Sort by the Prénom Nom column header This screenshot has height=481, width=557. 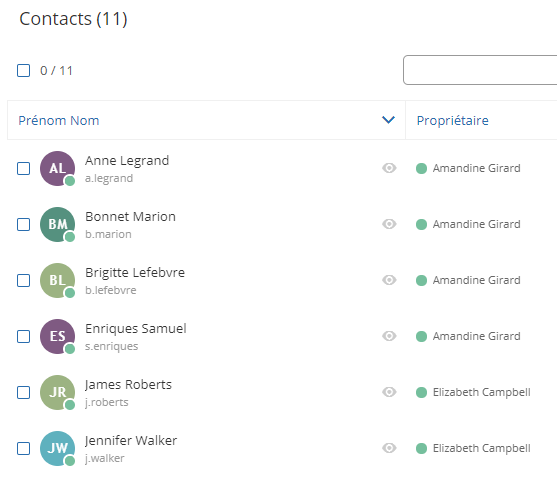[x=59, y=120]
